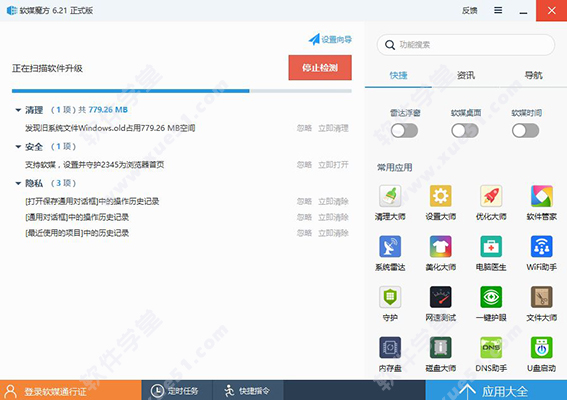Open the 清理大师 cleaning app

390,196
